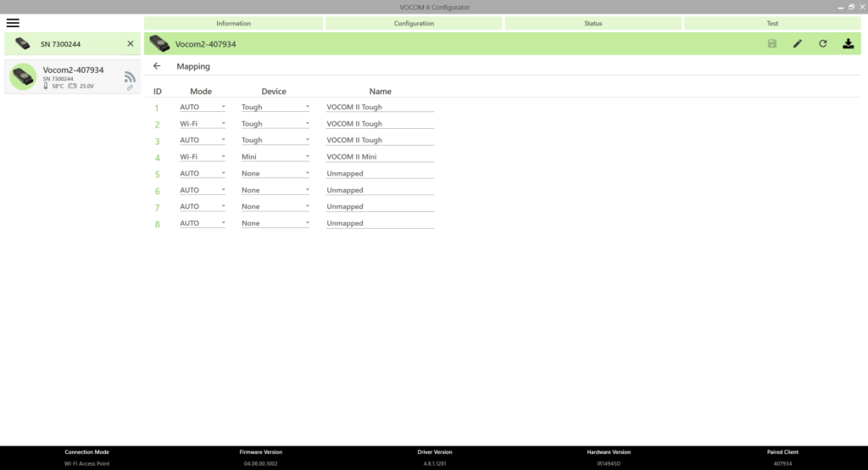
Task: Open Device dropdown for ID 6
Action: click(x=275, y=190)
